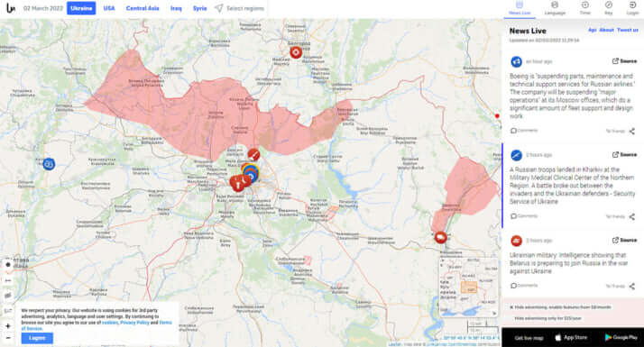Accept cookies with the blue button
Screen dimensions: 644x347
(37, 338)
